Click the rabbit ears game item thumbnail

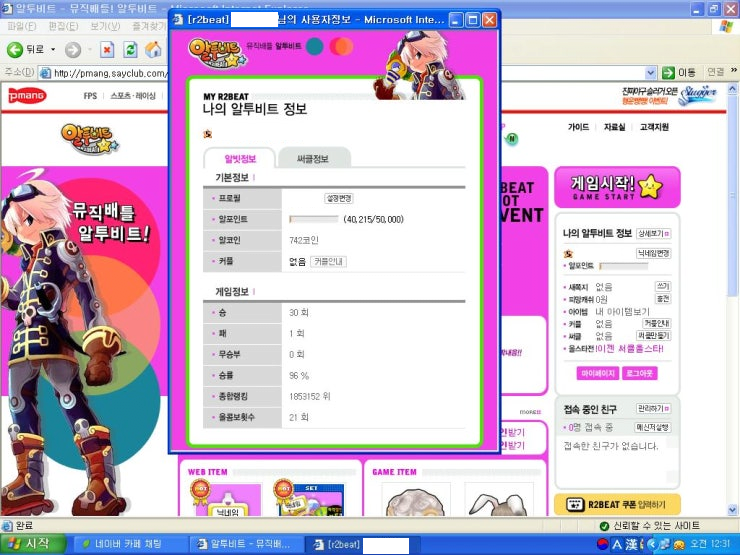coord(499,499)
